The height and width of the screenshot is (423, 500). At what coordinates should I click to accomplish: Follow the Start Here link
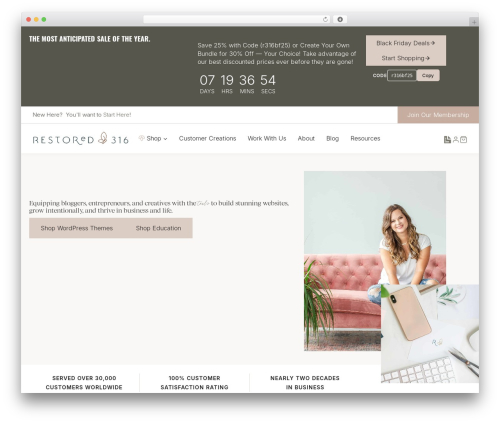(x=117, y=115)
